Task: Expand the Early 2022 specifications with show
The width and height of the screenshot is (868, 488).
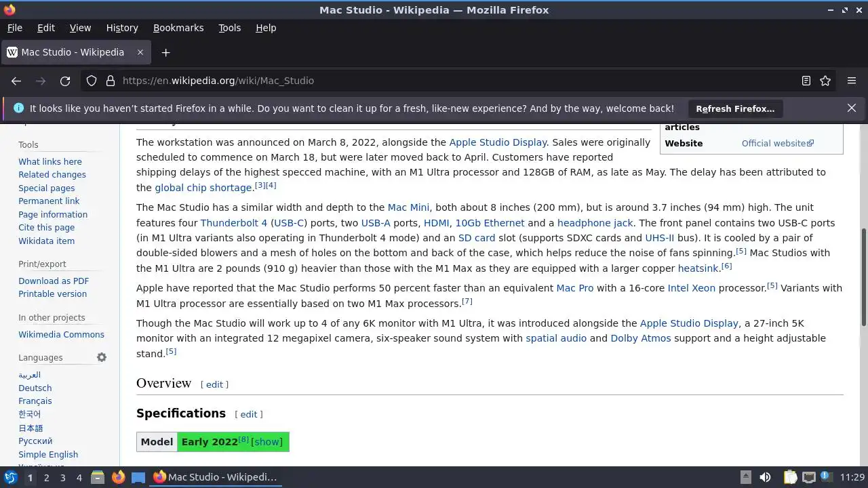Action: pyautogui.click(x=267, y=442)
